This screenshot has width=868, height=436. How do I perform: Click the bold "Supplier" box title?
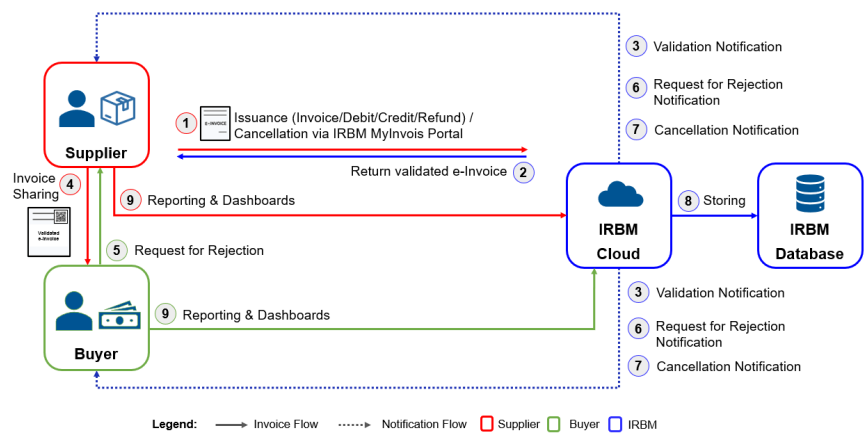[96, 153]
